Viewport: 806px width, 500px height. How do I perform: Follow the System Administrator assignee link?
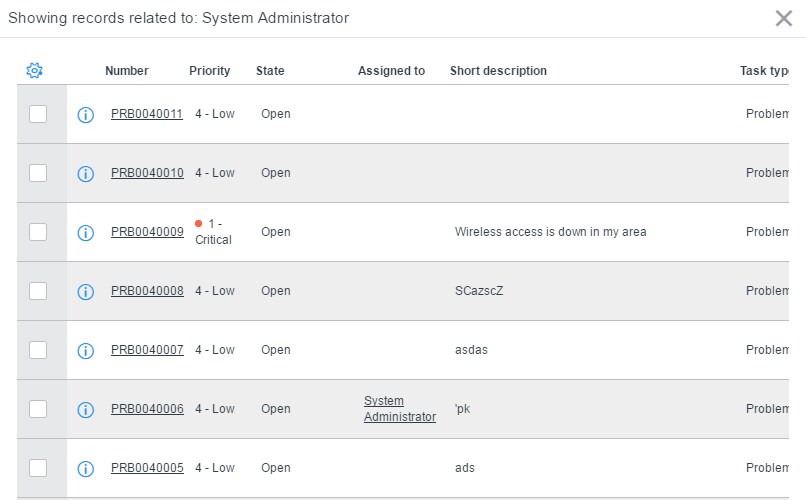point(399,409)
